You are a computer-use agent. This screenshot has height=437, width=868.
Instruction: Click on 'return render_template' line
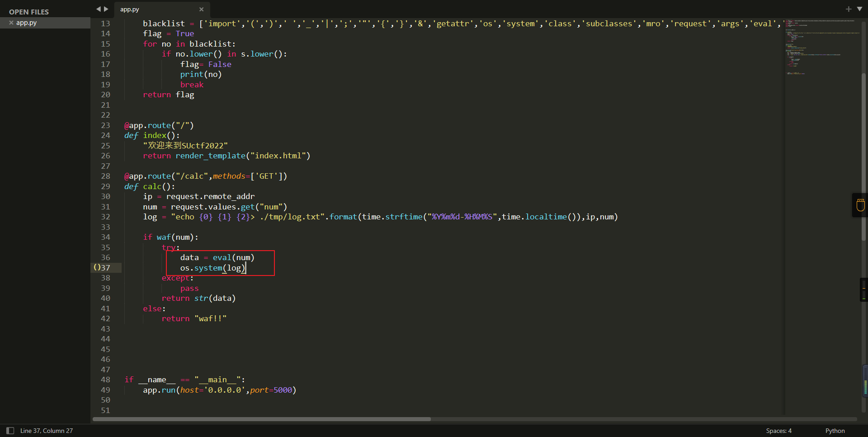[226, 156]
